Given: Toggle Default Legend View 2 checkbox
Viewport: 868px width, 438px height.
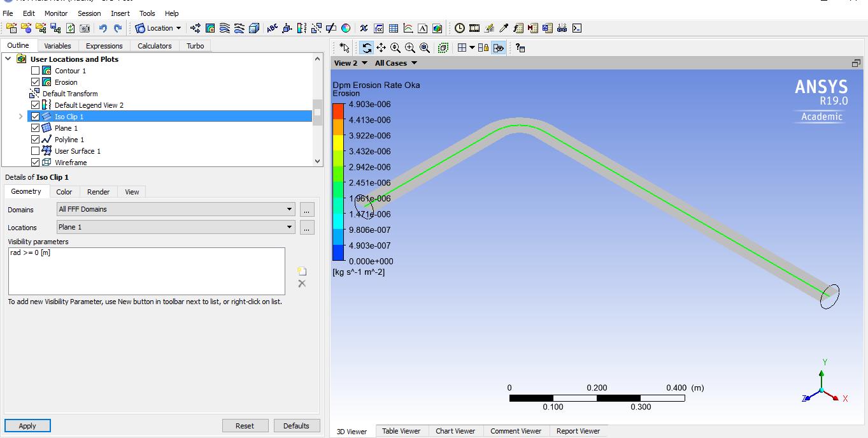Looking at the screenshot, I should click(36, 105).
